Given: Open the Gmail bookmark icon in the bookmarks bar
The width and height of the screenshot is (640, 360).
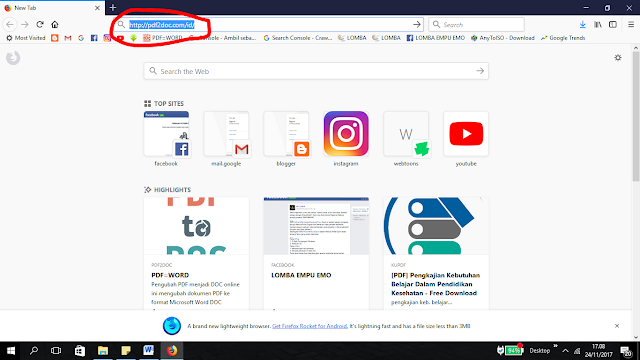Looking at the screenshot, I should click(68, 38).
